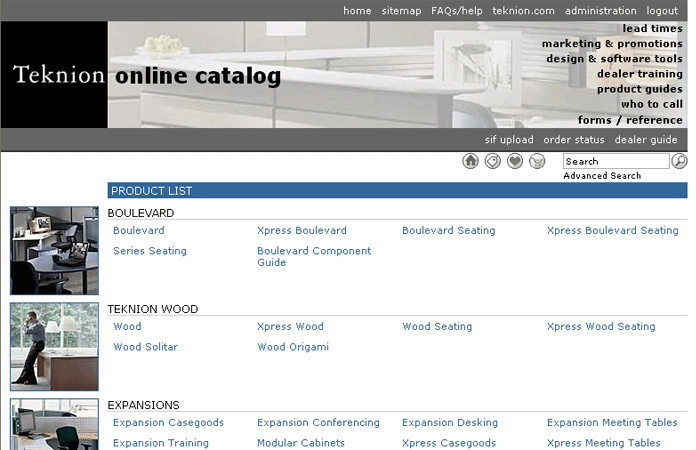Open forms / reference link
Screen dimensions: 696x450
point(630,120)
